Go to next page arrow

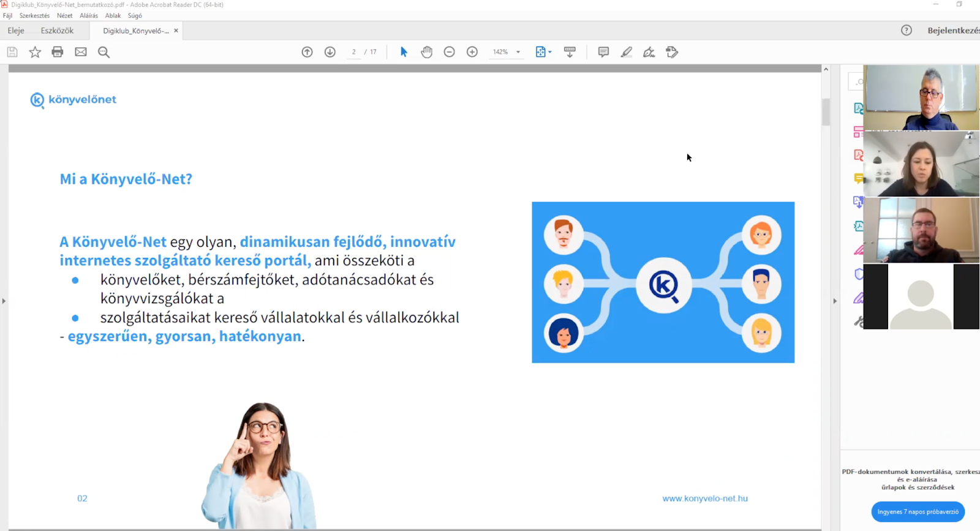[330, 52]
